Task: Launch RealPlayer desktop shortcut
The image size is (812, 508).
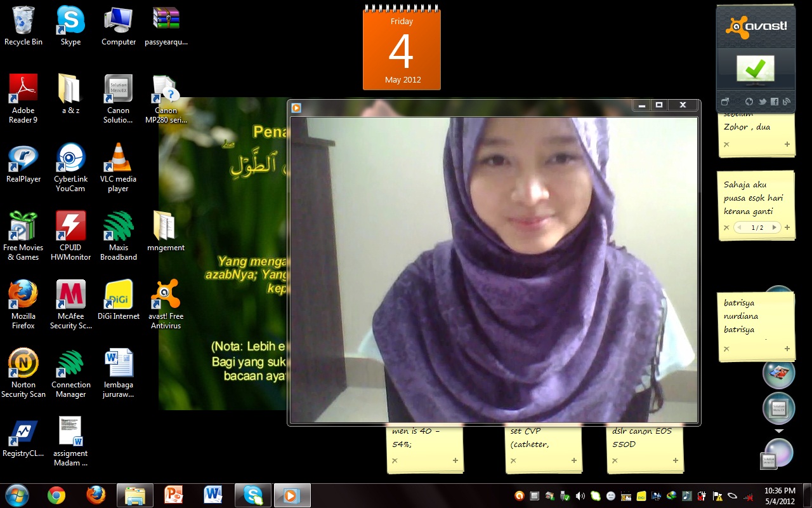Action: click(23, 163)
